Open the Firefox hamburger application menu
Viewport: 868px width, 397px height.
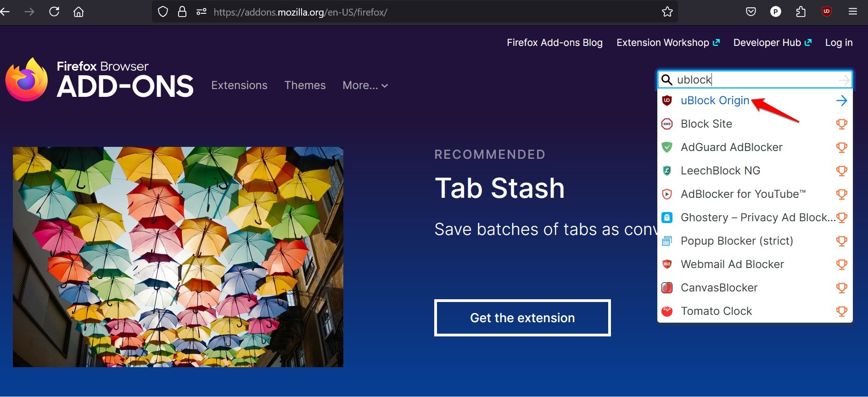[x=852, y=11]
